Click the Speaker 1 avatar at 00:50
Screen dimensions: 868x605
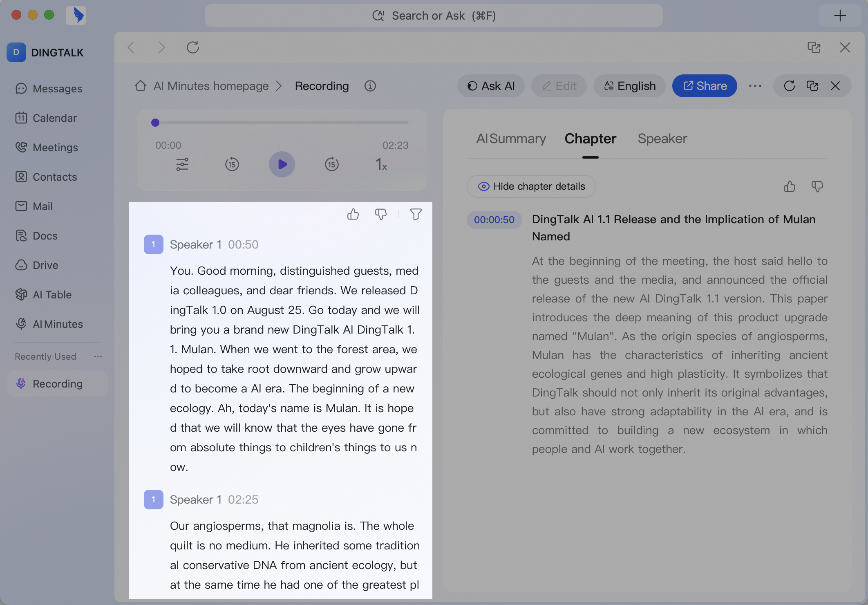154,244
